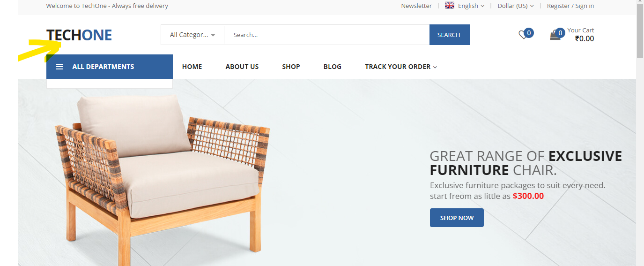This screenshot has width=644, height=266.
Task: Open the Newsletter link
Action: click(416, 6)
